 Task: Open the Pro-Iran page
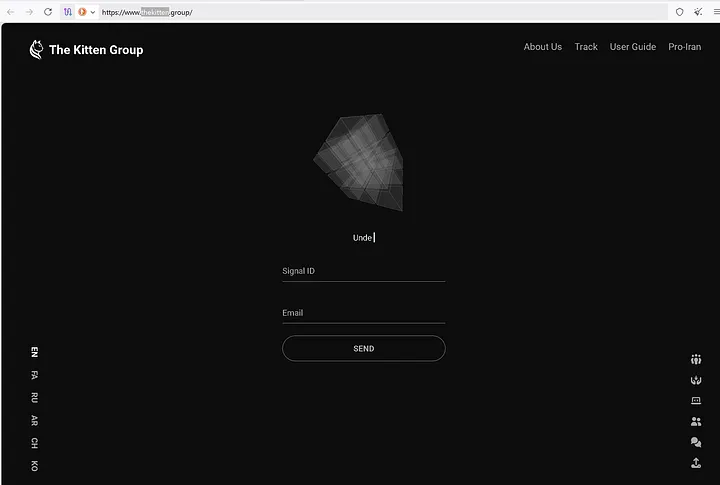pos(685,47)
